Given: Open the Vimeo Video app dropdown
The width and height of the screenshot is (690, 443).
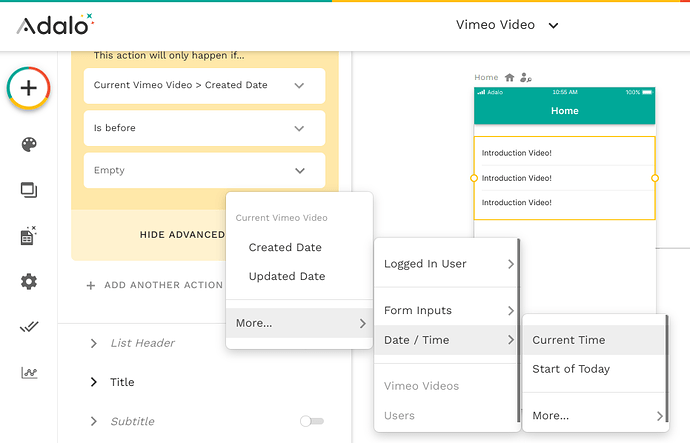Looking at the screenshot, I should (x=507, y=25).
